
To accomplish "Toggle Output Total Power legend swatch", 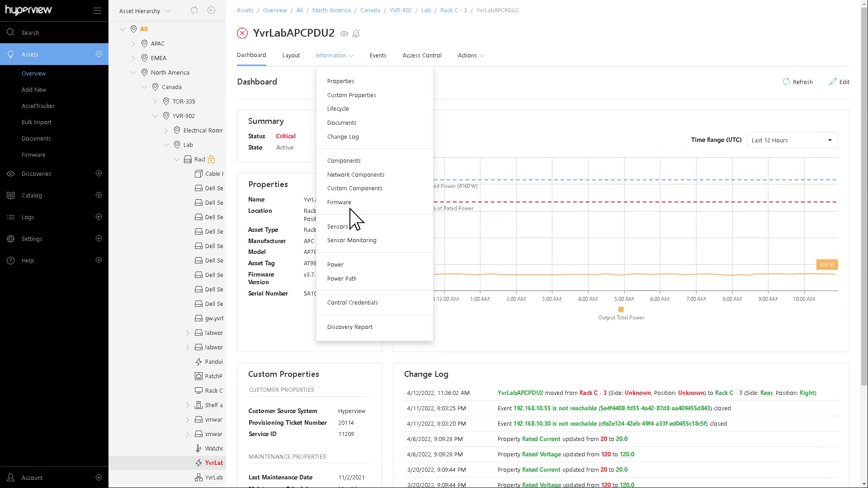I will click(x=621, y=310).
